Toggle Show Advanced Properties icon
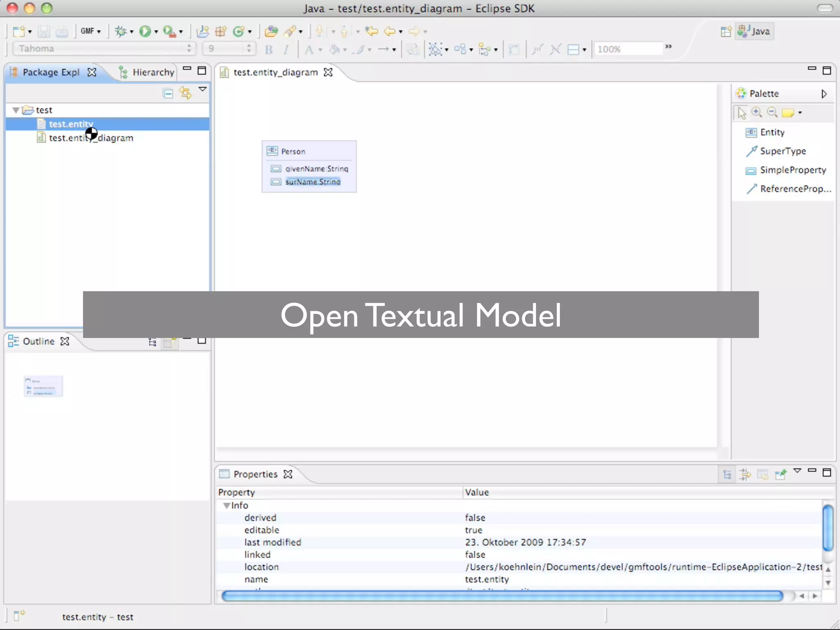 (x=745, y=475)
